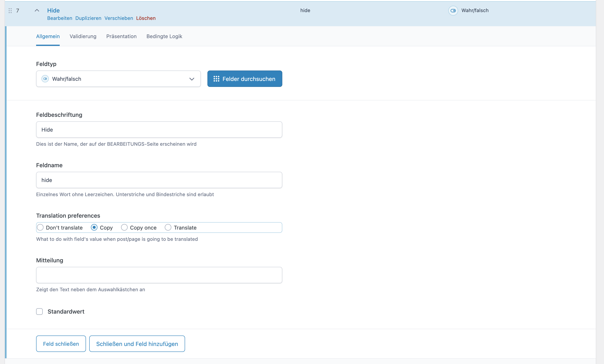Open the Präsentation tab
The height and width of the screenshot is (364, 604).
(x=121, y=36)
